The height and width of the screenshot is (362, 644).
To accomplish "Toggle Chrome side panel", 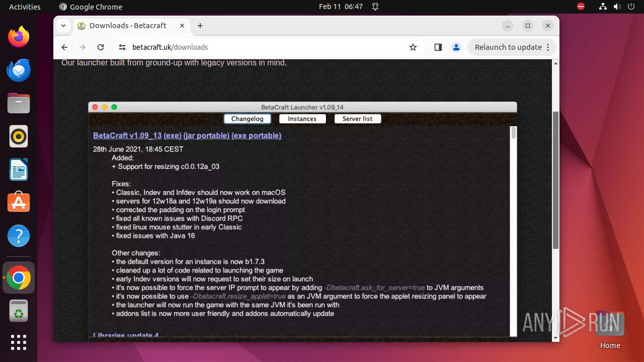I will [x=438, y=47].
